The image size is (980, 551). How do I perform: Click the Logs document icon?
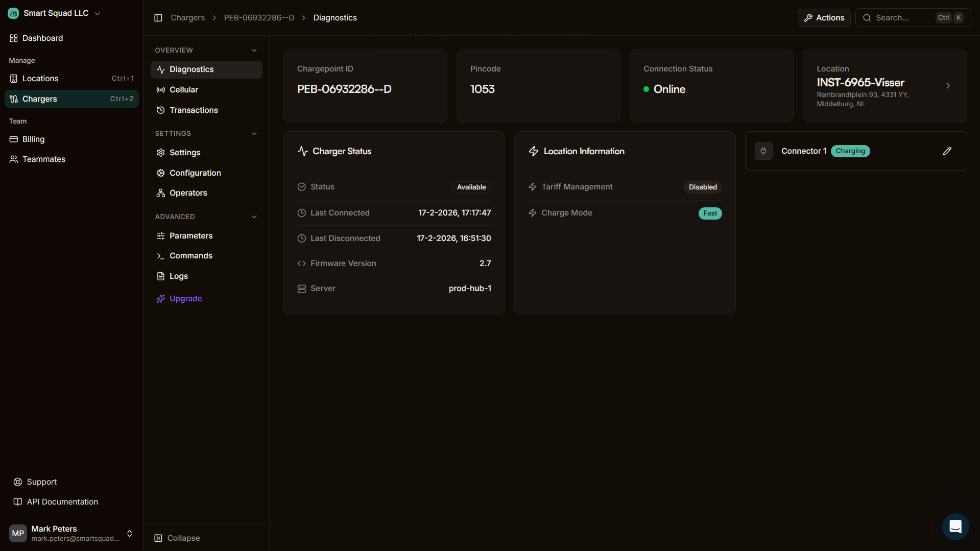pyautogui.click(x=160, y=276)
